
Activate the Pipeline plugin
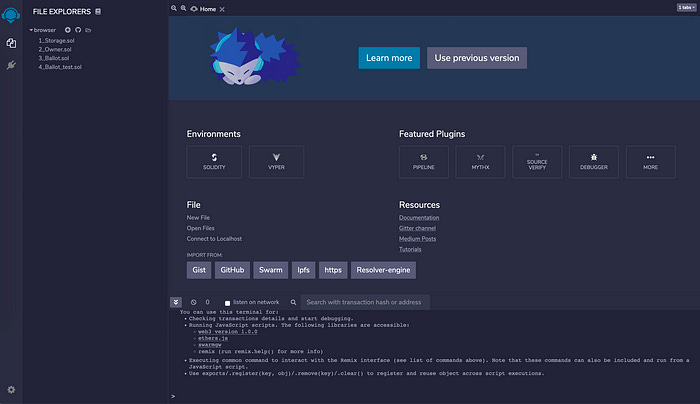tap(424, 162)
